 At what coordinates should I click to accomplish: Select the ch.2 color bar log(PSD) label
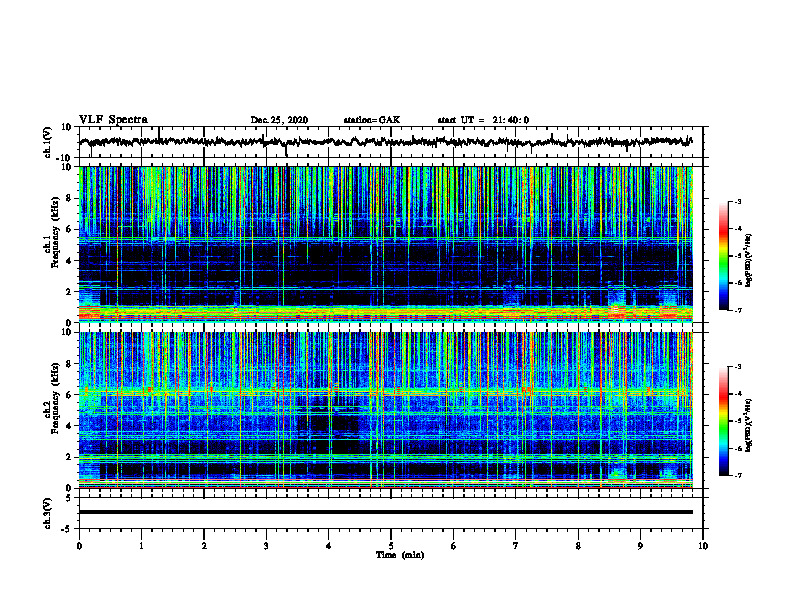(749, 425)
